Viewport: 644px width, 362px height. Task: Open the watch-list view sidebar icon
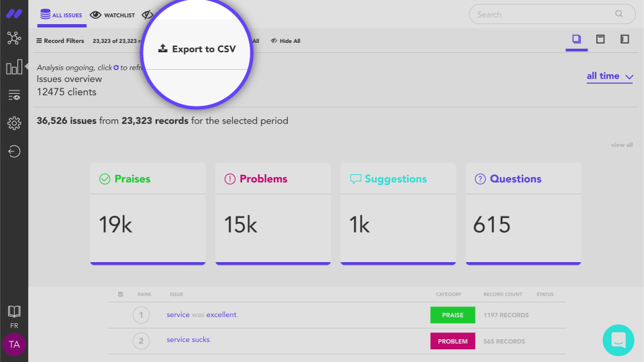pyautogui.click(x=14, y=95)
